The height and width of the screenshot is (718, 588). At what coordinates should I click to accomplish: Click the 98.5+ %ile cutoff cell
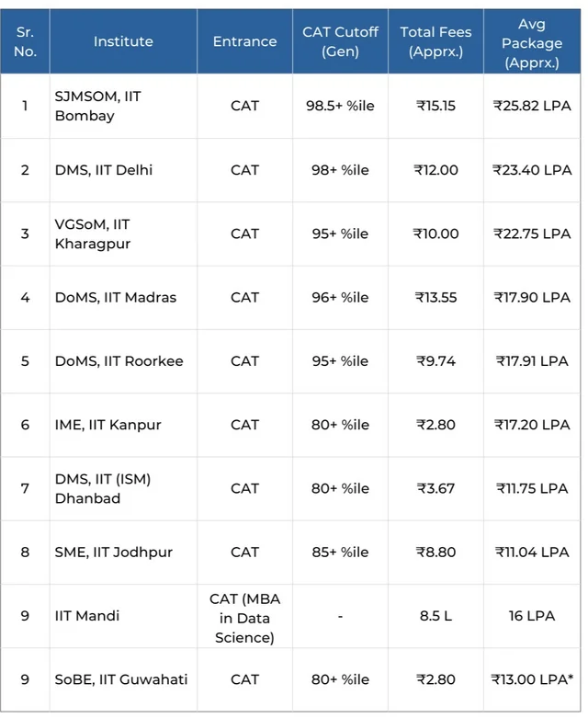coord(340,106)
